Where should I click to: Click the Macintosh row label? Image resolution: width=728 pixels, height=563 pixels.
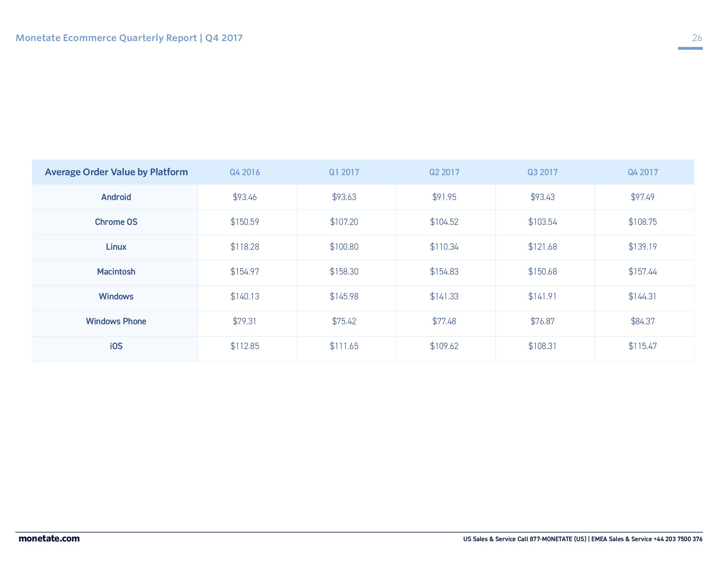(116, 272)
